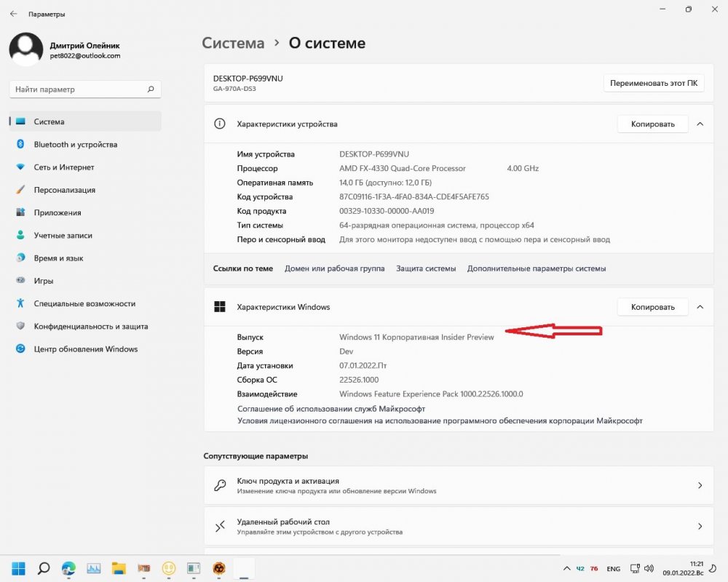The height and width of the screenshot is (582, 728).
Task: Select the Выпуск value Windows 11 Корпоративная
Action: coord(416,338)
